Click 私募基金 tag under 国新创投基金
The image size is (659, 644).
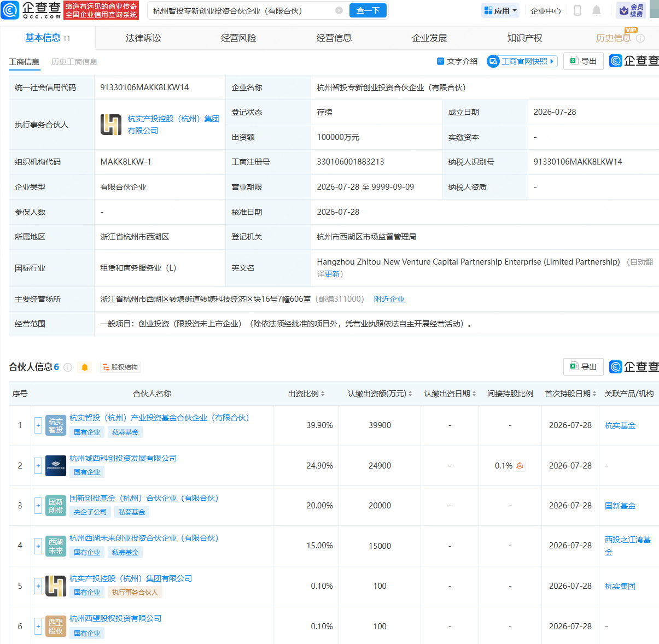(x=132, y=512)
